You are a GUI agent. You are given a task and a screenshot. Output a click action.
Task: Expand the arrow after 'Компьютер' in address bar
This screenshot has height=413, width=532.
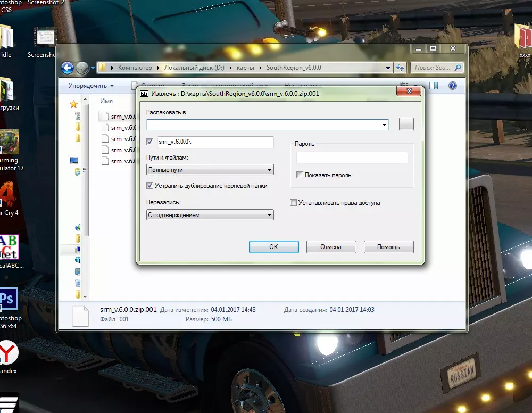click(158, 68)
